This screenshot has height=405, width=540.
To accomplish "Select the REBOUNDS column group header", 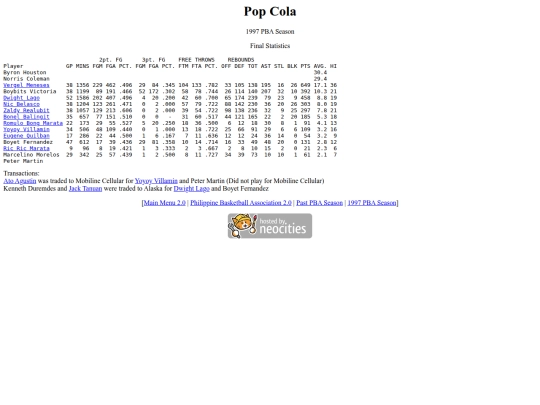I will coord(241,60).
